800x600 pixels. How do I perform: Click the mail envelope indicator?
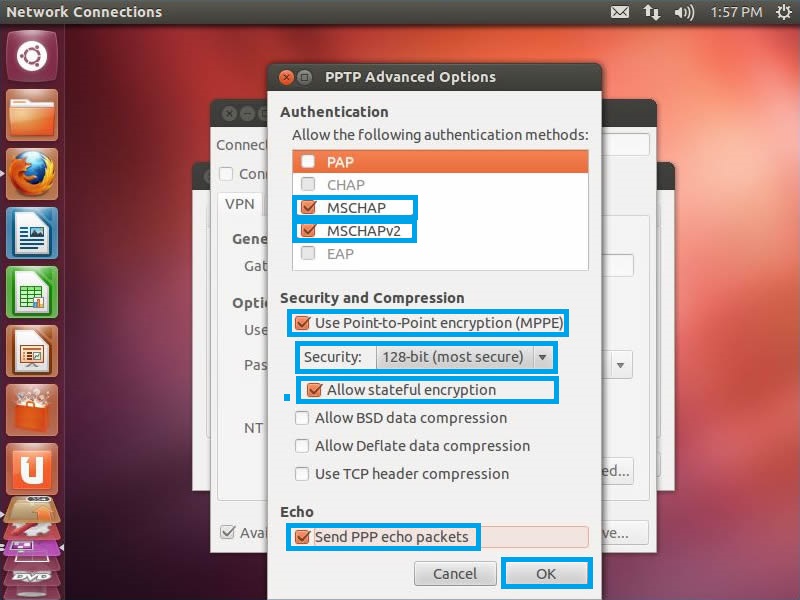[x=620, y=13]
